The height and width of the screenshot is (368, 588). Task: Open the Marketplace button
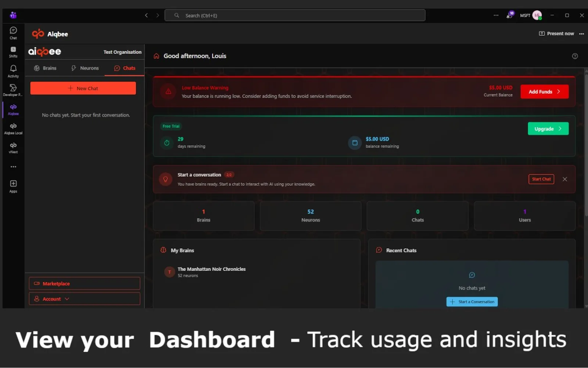coord(85,283)
